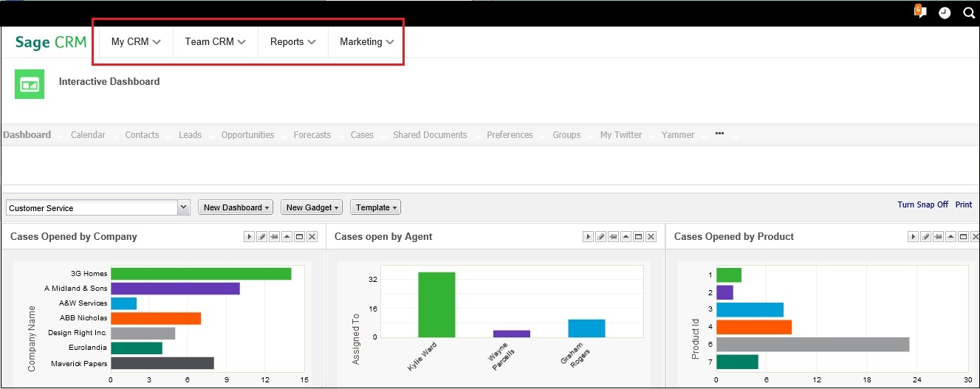Click the search magnifier icon

click(969, 13)
